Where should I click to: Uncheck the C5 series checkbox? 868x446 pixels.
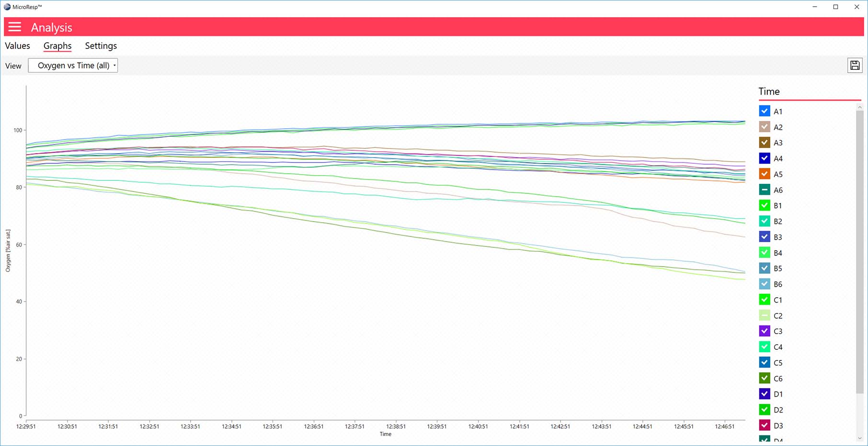point(765,362)
